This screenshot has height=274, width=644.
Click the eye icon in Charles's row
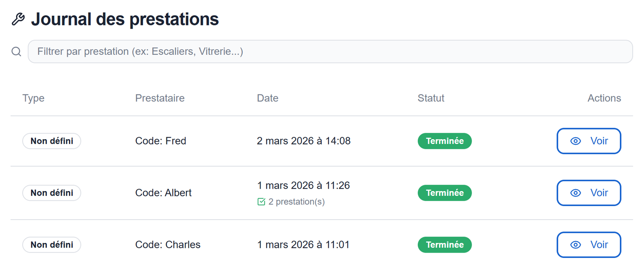coord(576,245)
